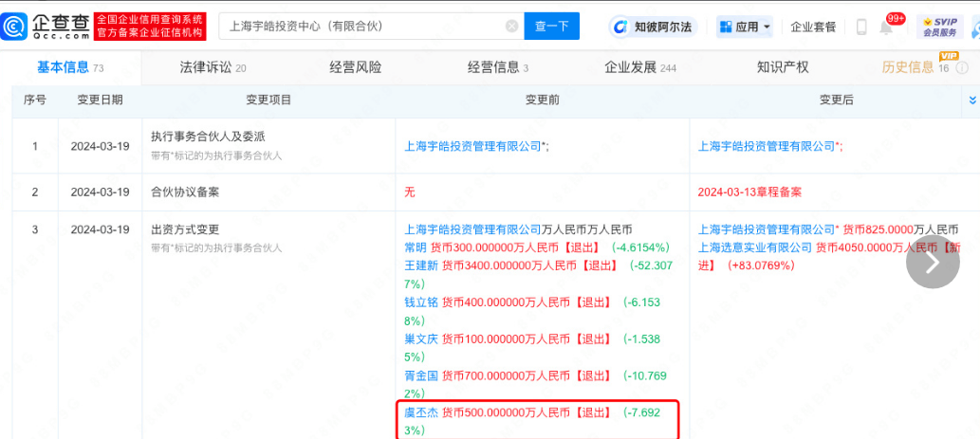Screen dimensions: 980x439
Task: Expand the 应用 dropdown menu
Action: pos(745,27)
